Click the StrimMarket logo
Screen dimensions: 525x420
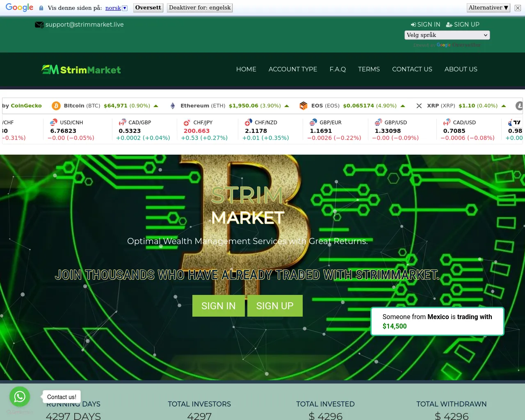[x=81, y=70]
